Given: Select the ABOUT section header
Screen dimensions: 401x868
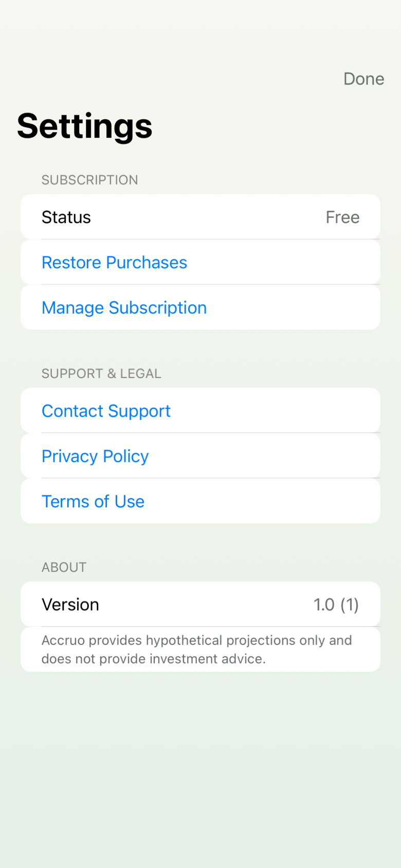Looking at the screenshot, I should pos(64,567).
